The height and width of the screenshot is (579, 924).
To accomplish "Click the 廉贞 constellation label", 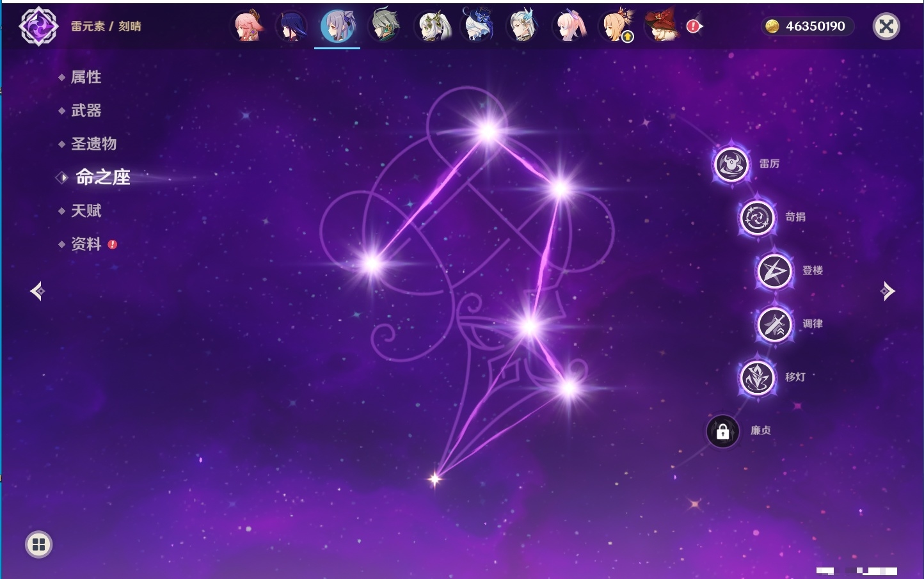I will (x=761, y=431).
